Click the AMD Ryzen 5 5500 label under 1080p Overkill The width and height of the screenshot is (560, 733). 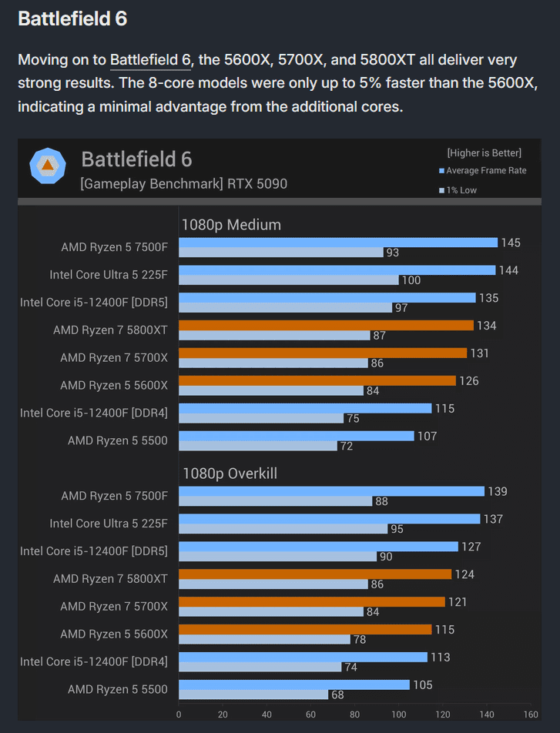coord(117,689)
